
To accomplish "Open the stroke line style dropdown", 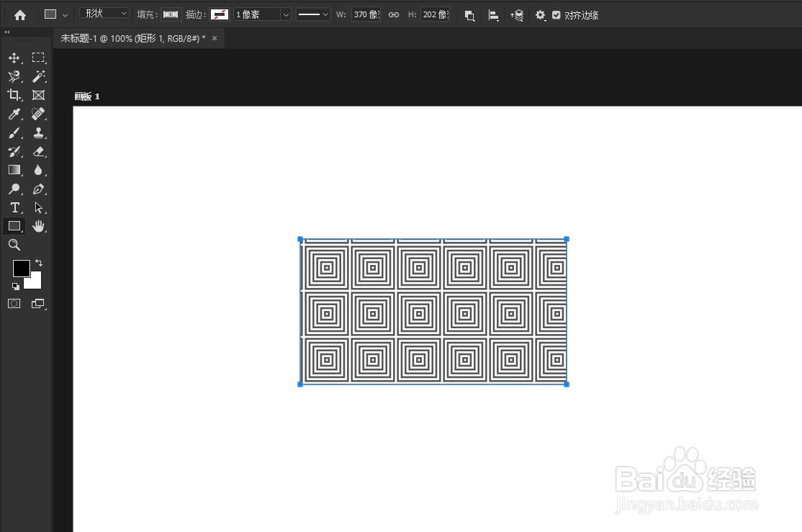I will [x=312, y=15].
